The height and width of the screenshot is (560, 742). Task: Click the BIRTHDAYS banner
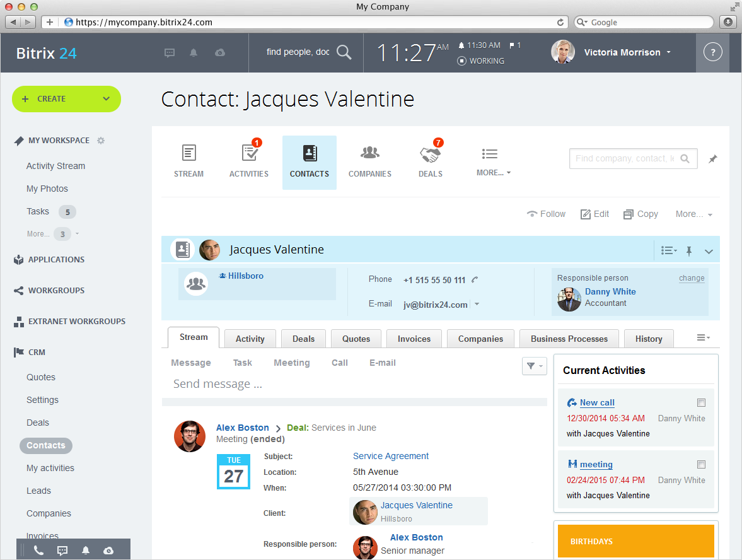coord(635,541)
